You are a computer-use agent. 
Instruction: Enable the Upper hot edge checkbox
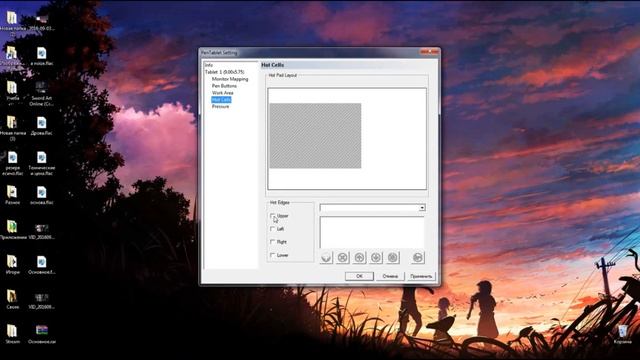[272, 216]
